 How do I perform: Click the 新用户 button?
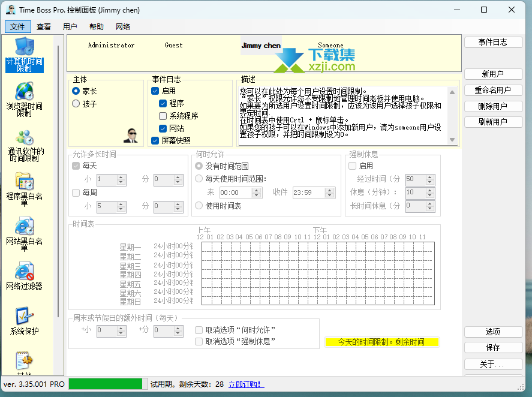click(x=493, y=74)
